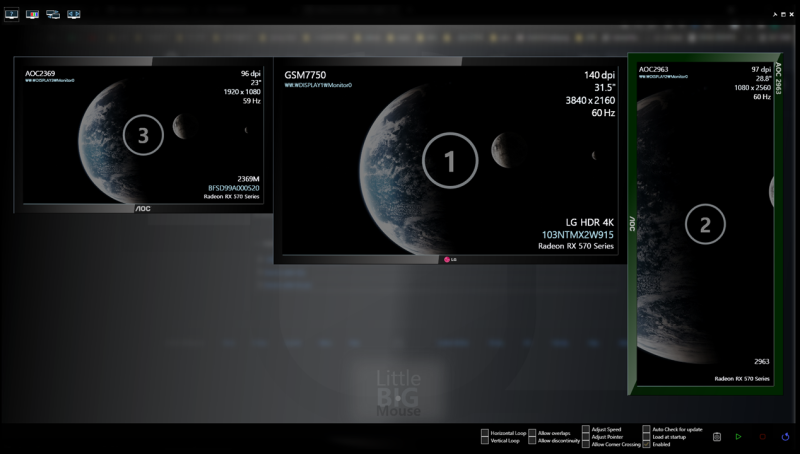This screenshot has width=800, height=454.
Task: Check the Adjust Pointer option
Action: pos(586,437)
